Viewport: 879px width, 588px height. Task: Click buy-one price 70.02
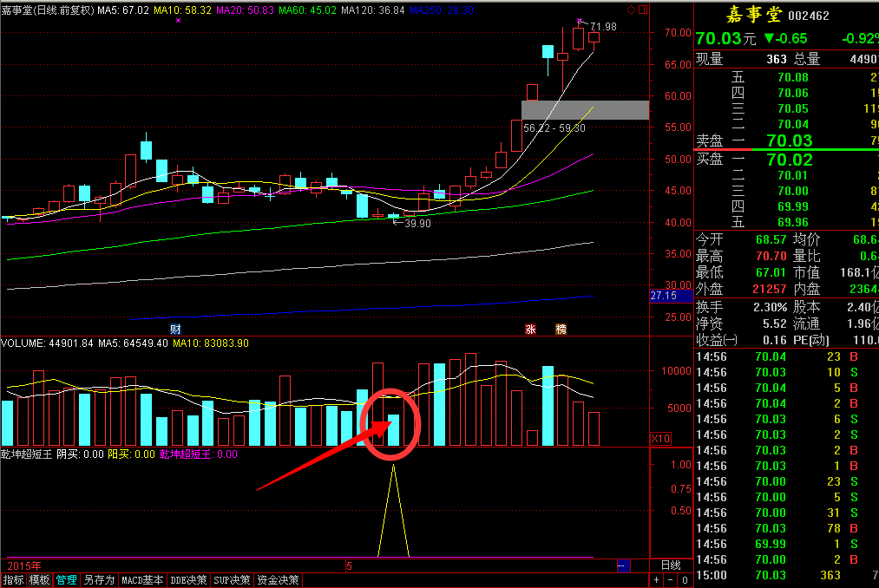click(790, 160)
